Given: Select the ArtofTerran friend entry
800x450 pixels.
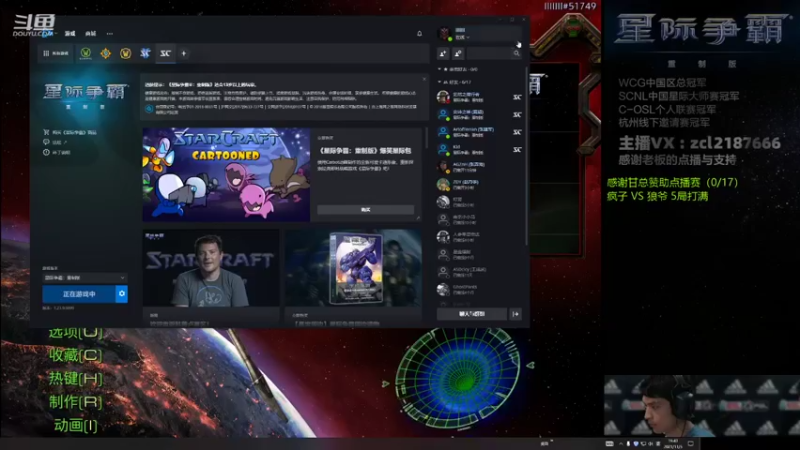Looking at the screenshot, I should point(480,132).
